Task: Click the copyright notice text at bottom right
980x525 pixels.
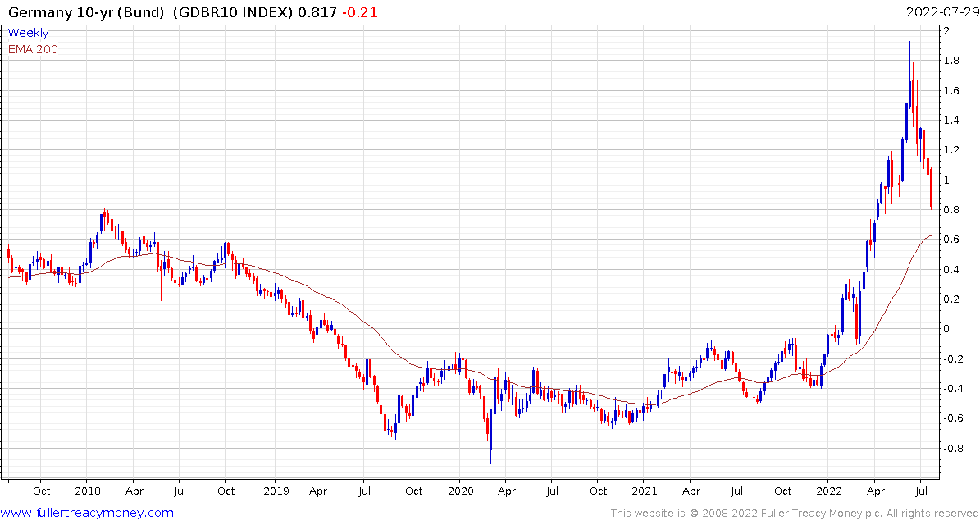Action: [795, 514]
